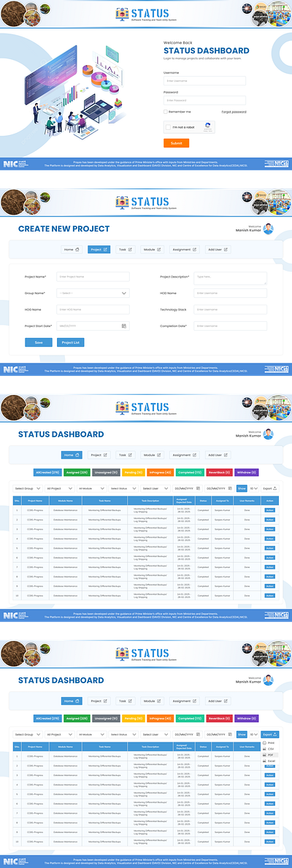Image resolution: width=292 pixels, height=868 pixels.
Task: Click Export button, dashboard without Export menu
Action: point(270,488)
